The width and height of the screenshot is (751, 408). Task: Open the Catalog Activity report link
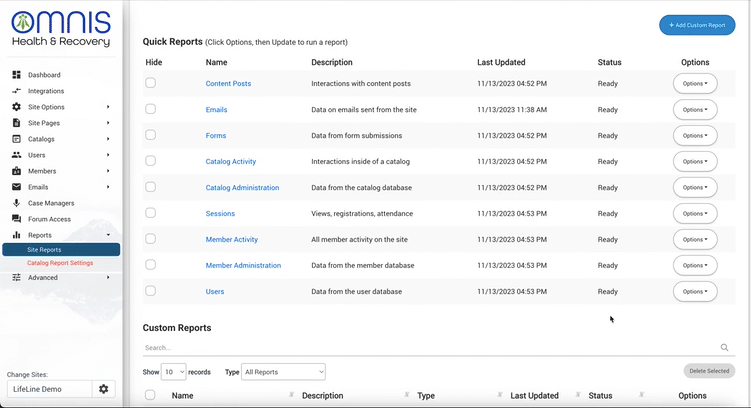(231, 161)
